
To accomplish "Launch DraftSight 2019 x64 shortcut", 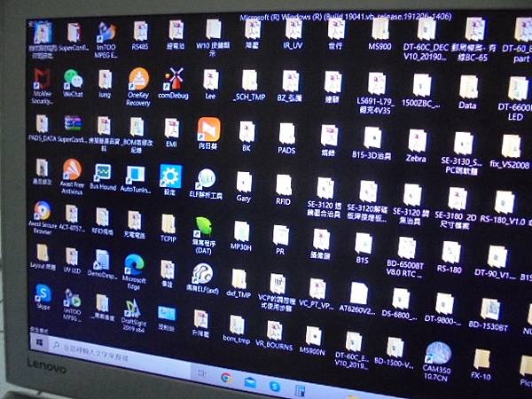I will pos(134,315).
